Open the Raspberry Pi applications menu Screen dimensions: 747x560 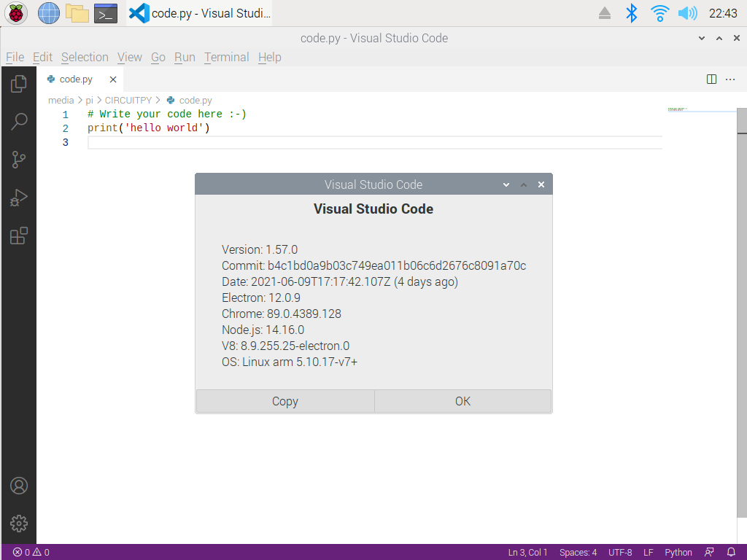click(16, 13)
